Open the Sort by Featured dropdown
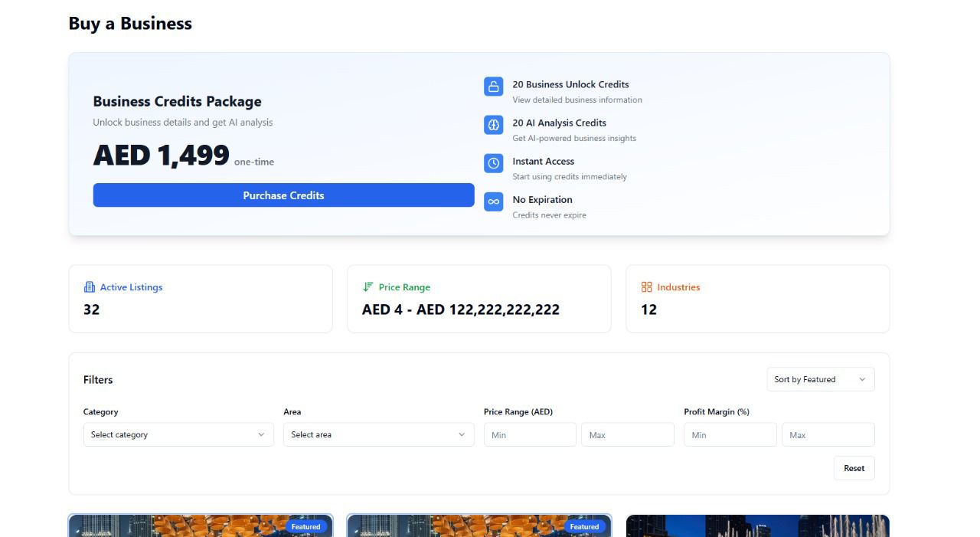The height and width of the screenshot is (537, 980). 820,379
